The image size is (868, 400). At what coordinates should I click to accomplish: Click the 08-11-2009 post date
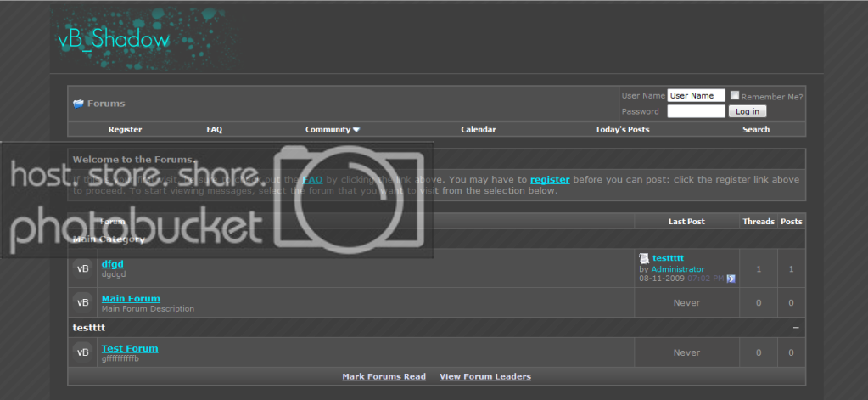click(x=662, y=279)
